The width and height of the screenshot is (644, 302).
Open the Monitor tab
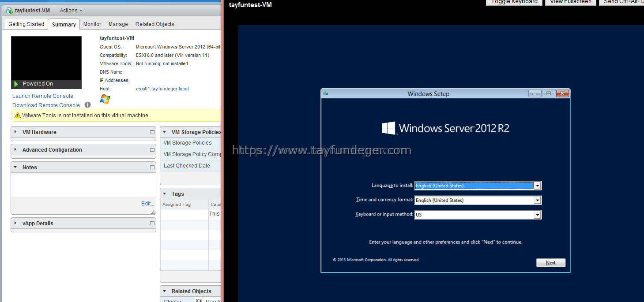pyautogui.click(x=92, y=24)
